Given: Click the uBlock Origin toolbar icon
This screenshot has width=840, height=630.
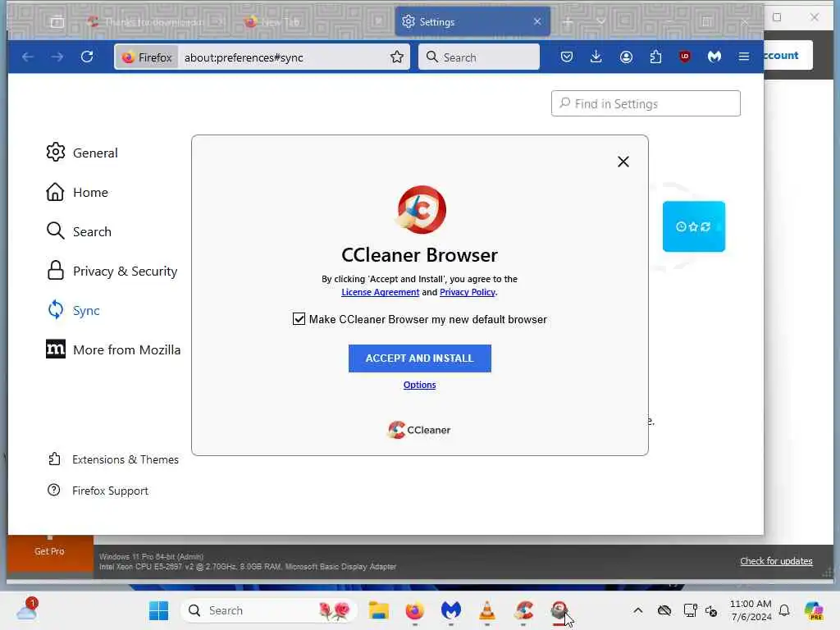Looking at the screenshot, I should 685,57.
